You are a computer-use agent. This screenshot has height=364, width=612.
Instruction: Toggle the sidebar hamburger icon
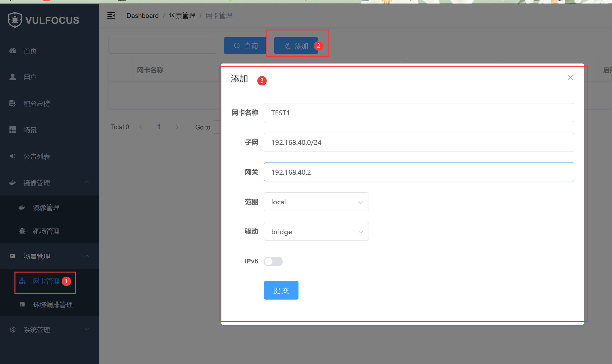coord(111,15)
